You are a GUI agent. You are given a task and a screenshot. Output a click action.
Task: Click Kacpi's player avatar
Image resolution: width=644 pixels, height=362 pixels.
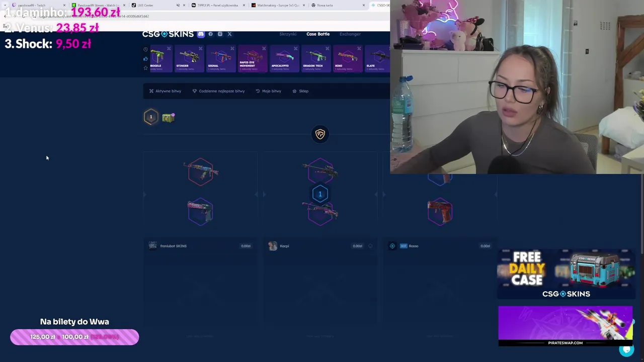coord(273,246)
